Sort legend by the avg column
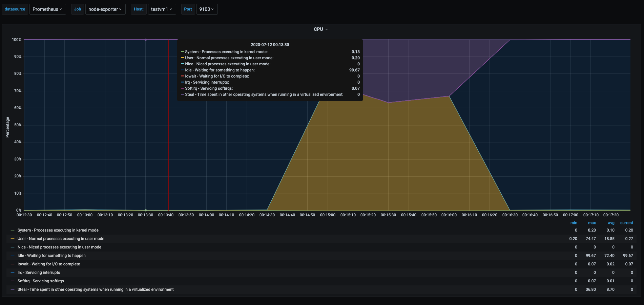 tap(611, 223)
